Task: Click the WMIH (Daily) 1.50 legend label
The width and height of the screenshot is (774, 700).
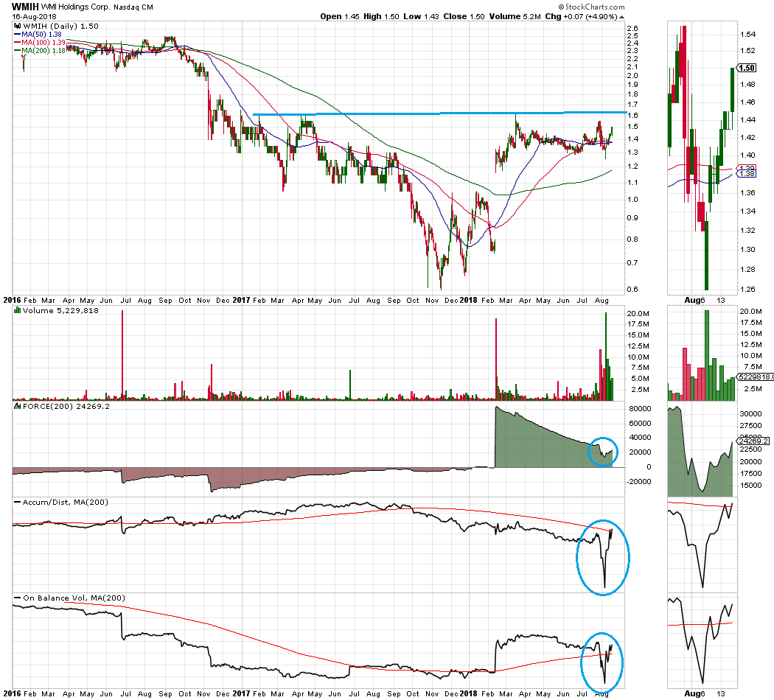Action: click(x=60, y=26)
